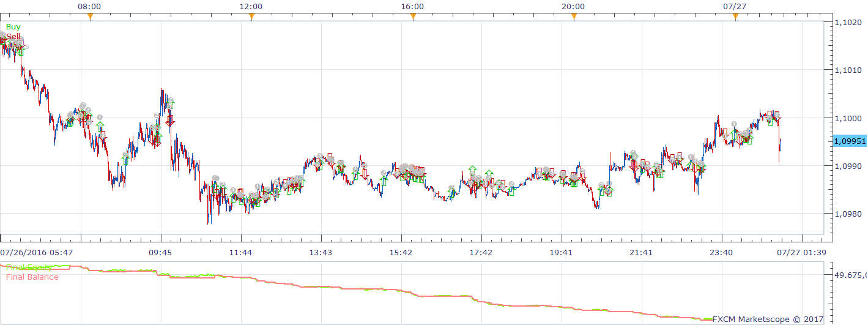Screen dimensions: 868x325
Task: Select the orange marker under 20:00
Action: (574, 17)
